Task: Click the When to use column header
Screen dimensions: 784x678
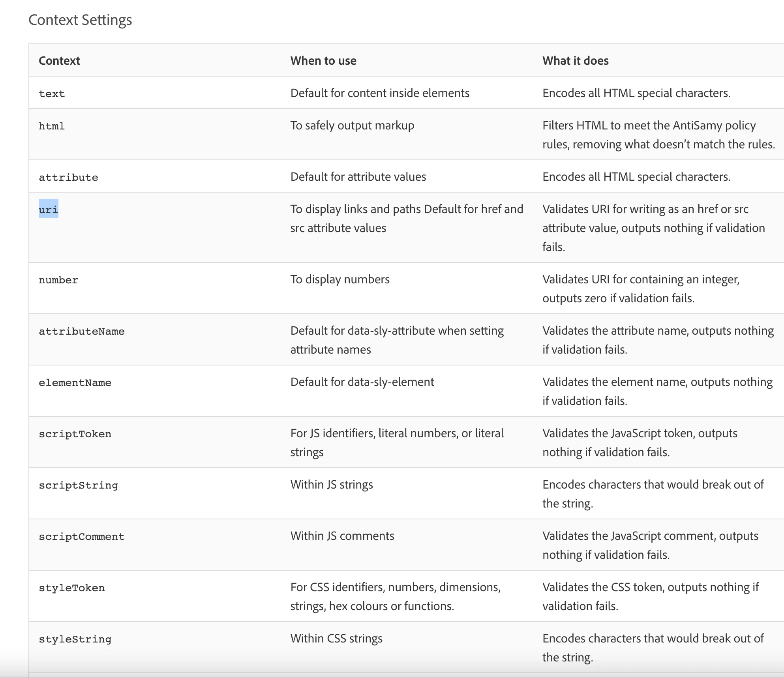Action: pos(323,61)
